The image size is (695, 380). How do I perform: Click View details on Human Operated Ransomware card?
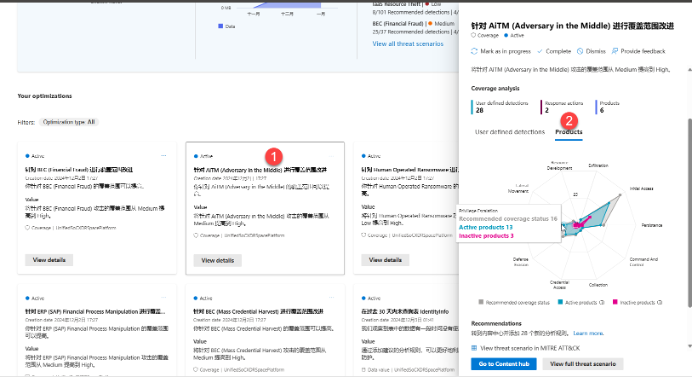coord(385,260)
